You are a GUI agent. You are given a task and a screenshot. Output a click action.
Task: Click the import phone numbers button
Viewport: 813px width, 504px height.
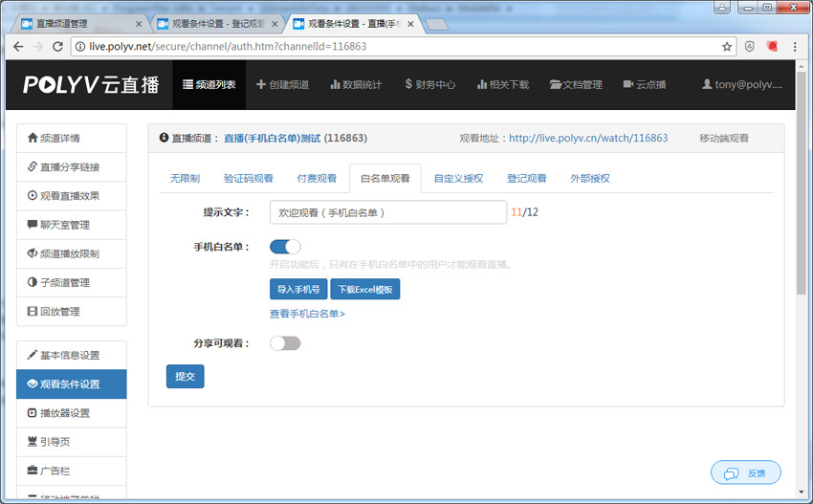298,289
